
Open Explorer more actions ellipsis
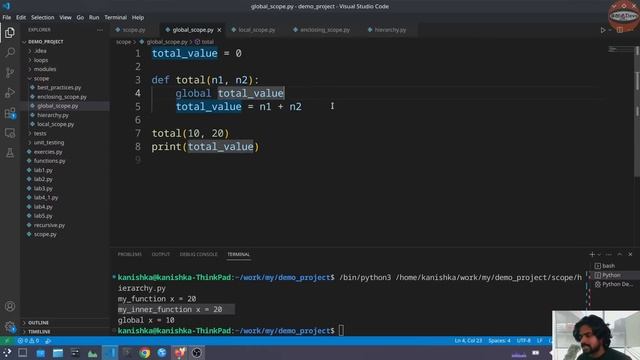click(x=100, y=30)
